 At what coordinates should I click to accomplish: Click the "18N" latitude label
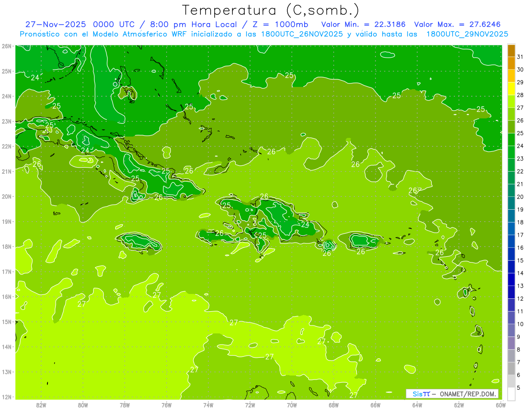[6, 247]
